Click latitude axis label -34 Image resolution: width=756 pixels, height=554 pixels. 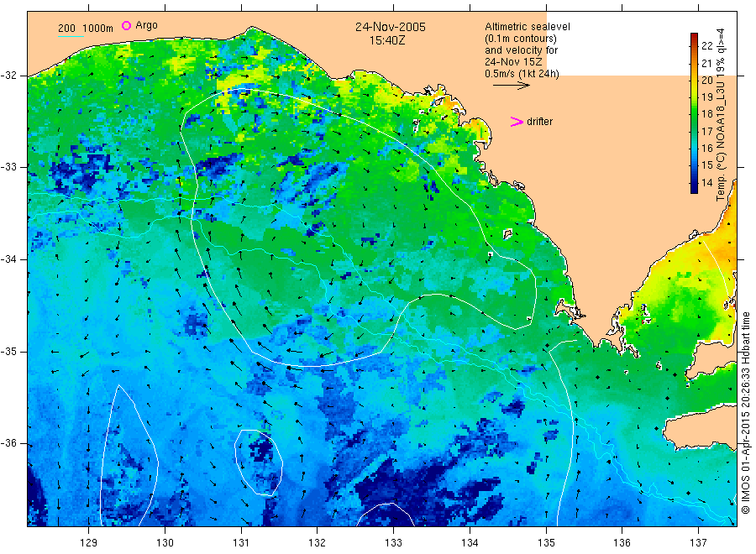click(8, 259)
